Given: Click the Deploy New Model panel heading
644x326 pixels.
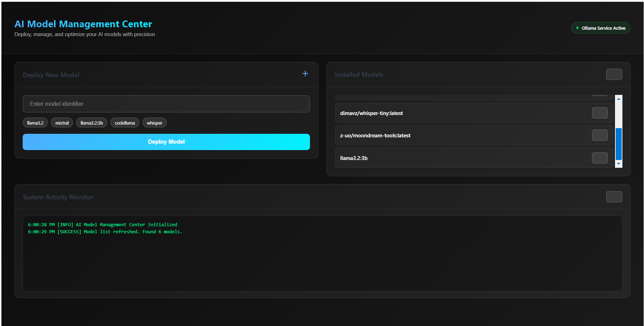Looking at the screenshot, I should coord(51,75).
